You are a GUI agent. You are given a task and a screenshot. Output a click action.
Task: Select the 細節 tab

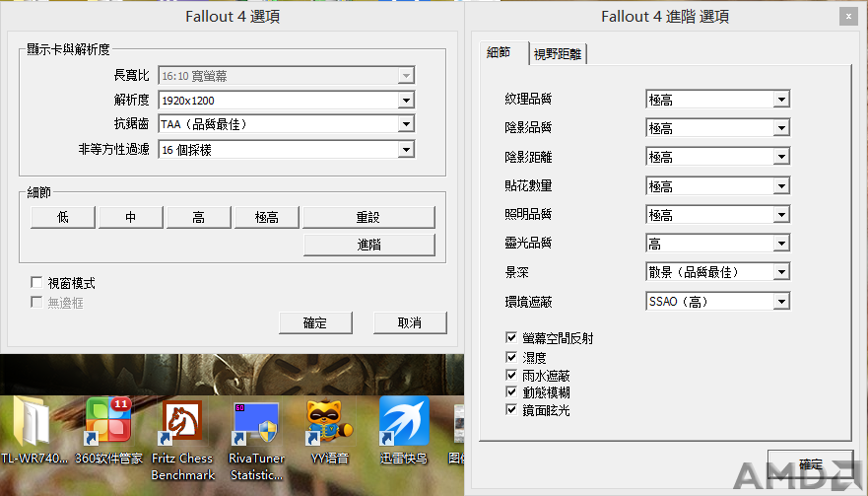pyautogui.click(x=502, y=52)
